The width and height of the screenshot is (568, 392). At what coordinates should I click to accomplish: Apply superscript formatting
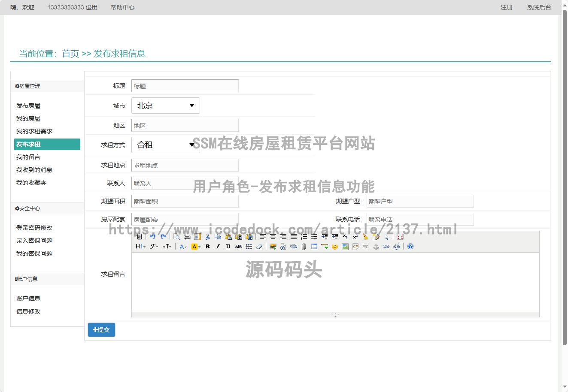(355, 237)
